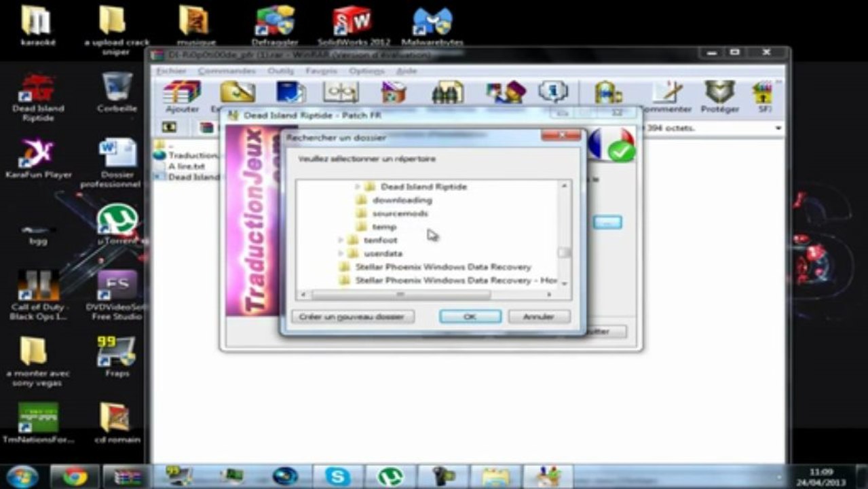Click the Supprimer trash icon in WinRAR
Image resolution: width=868 pixels, height=489 pixels.
point(394,92)
